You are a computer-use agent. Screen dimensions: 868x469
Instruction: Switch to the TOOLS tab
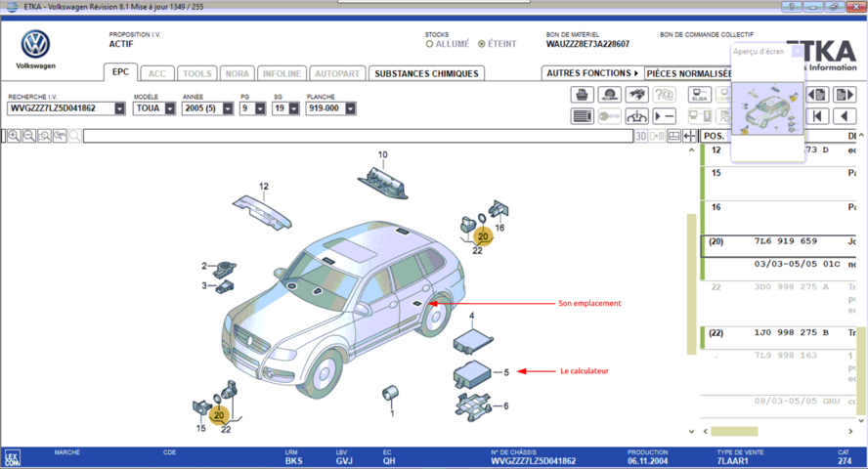point(197,73)
